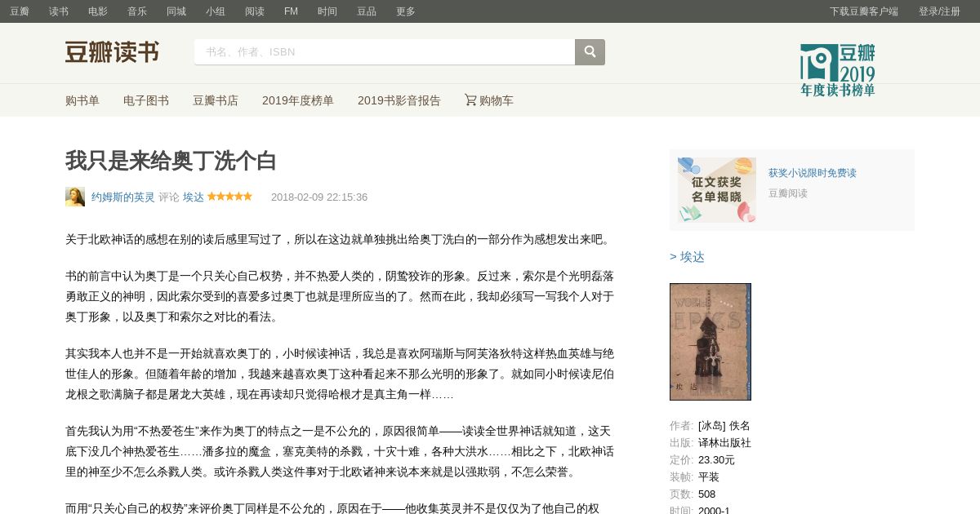
Task: Open 豆品 in top navigation
Action: click(367, 11)
